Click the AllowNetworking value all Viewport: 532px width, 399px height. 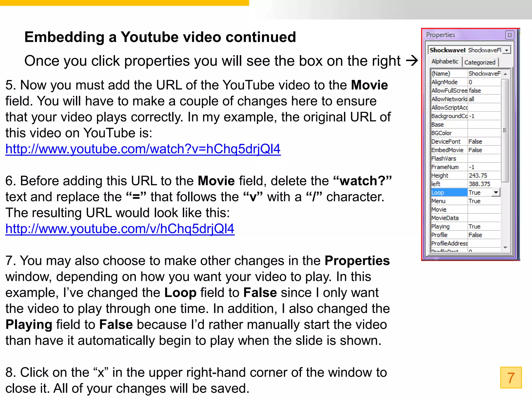coord(484,99)
